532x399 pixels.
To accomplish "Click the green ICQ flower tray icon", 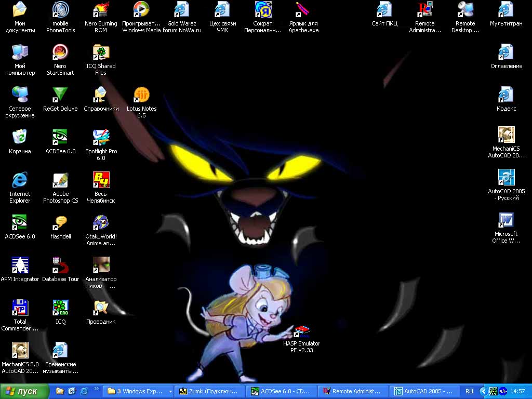I will (x=494, y=391).
